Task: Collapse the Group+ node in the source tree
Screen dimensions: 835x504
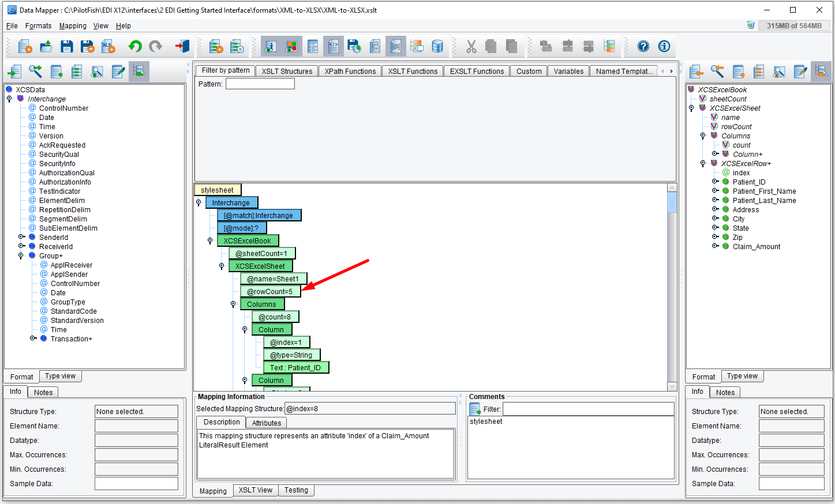Action: pos(21,255)
